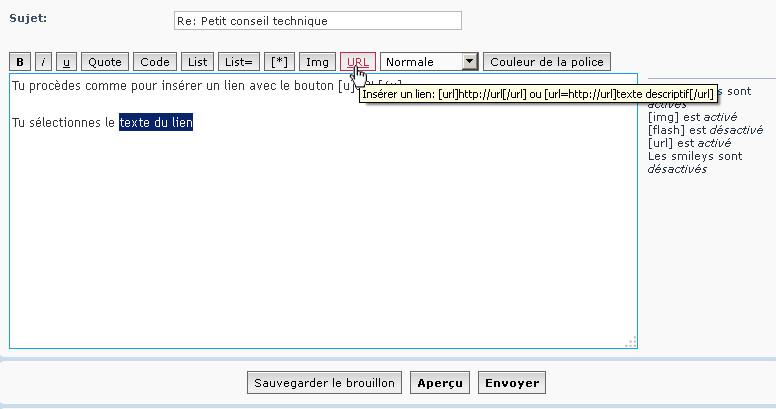The width and height of the screenshot is (776, 409).
Task: Click the List button
Action: (196, 62)
